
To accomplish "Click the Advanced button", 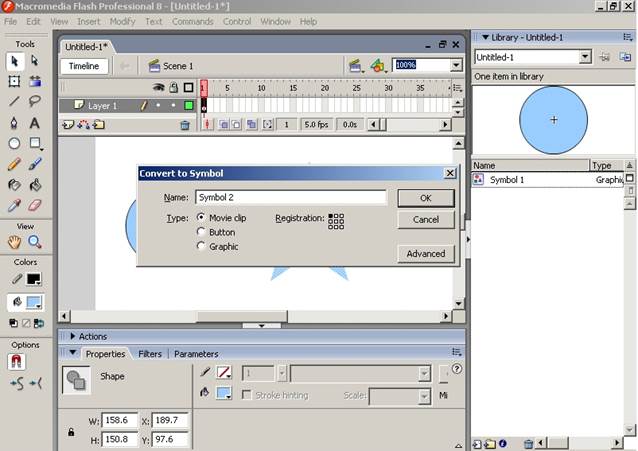I will 426,254.
